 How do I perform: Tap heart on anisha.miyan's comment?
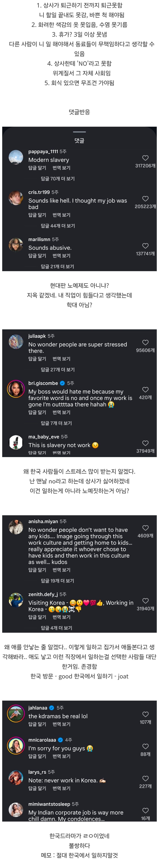pyautogui.click(x=145, y=528)
